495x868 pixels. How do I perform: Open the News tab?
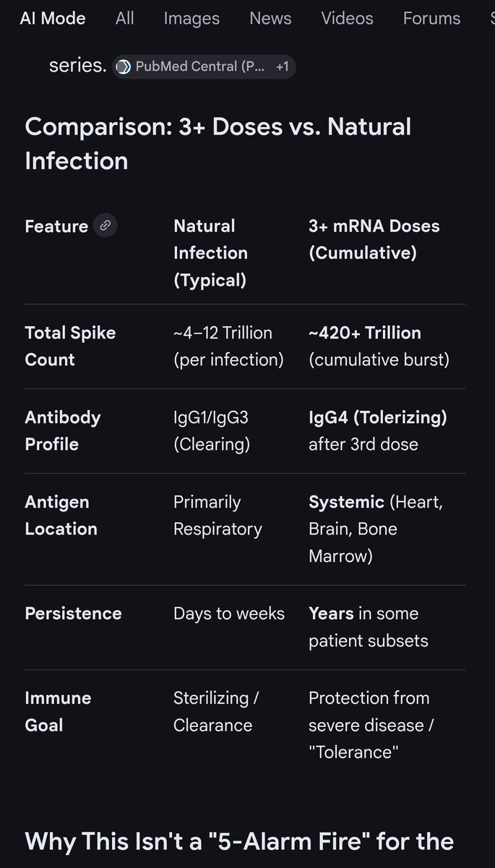(x=270, y=18)
